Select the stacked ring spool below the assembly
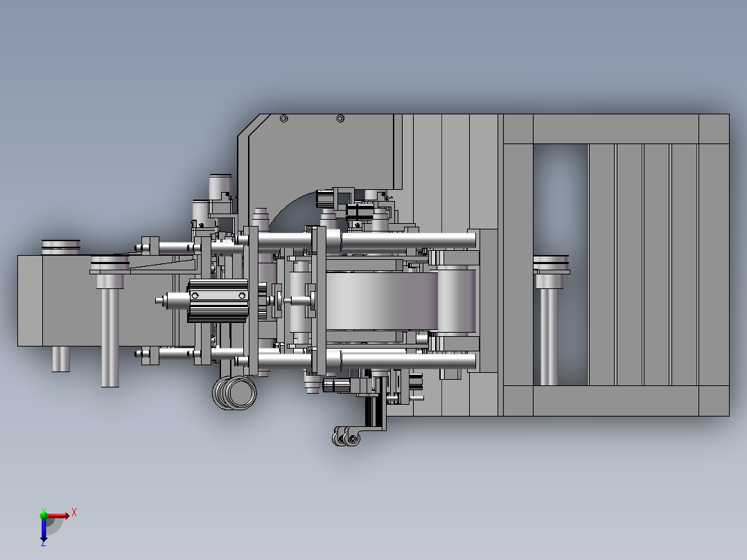This screenshot has width=747, height=560. click(234, 393)
